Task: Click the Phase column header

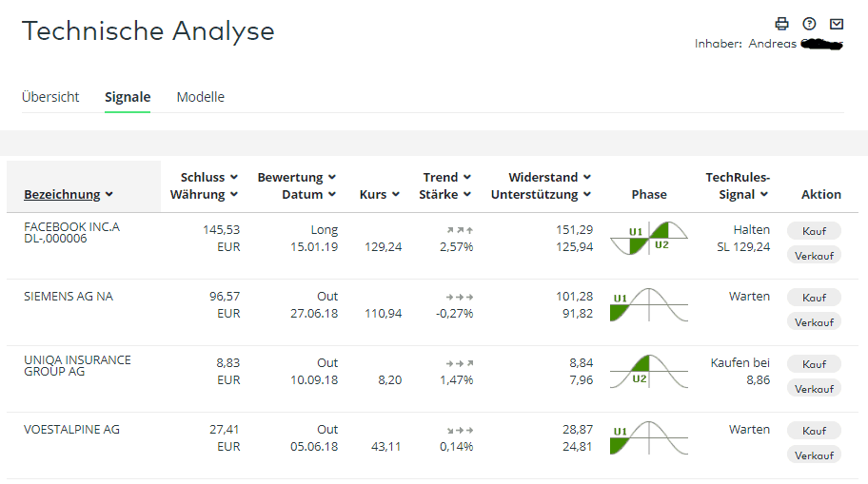Action: click(649, 194)
